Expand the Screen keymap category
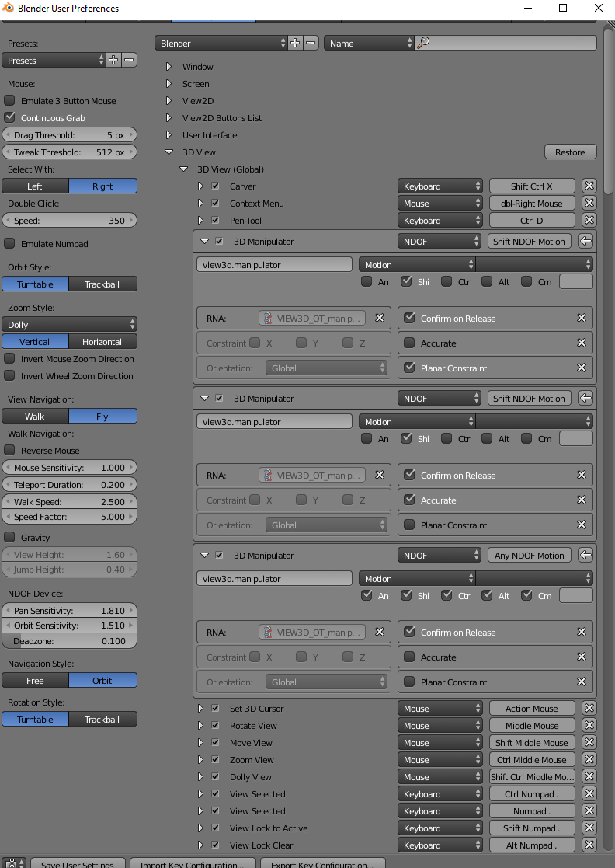 (169, 84)
